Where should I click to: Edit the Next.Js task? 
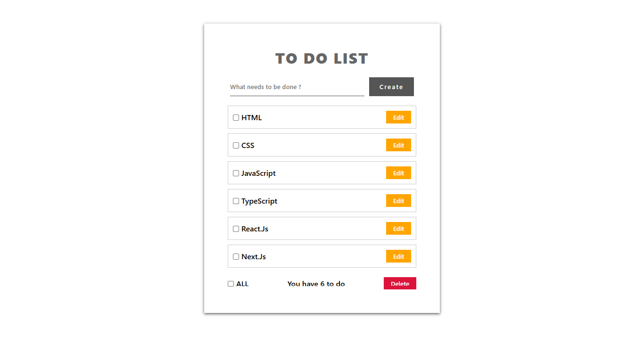[398, 256]
